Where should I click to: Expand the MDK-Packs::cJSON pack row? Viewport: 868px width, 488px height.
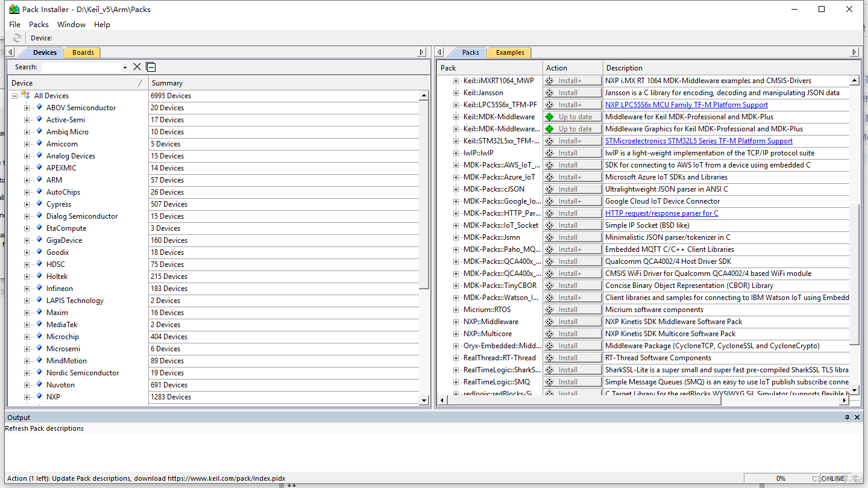pos(456,189)
